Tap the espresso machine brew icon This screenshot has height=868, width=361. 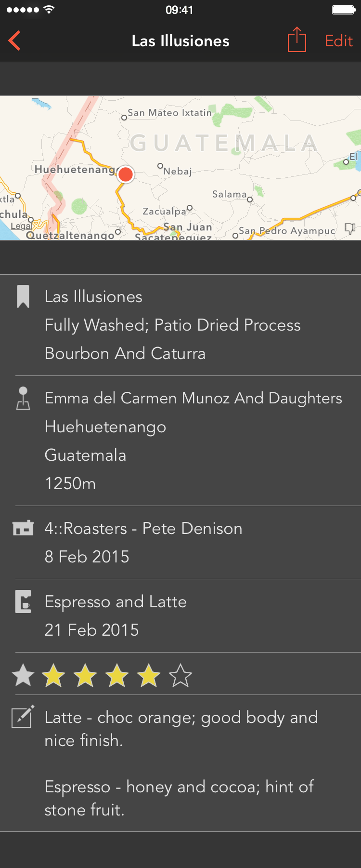[23, 601]
